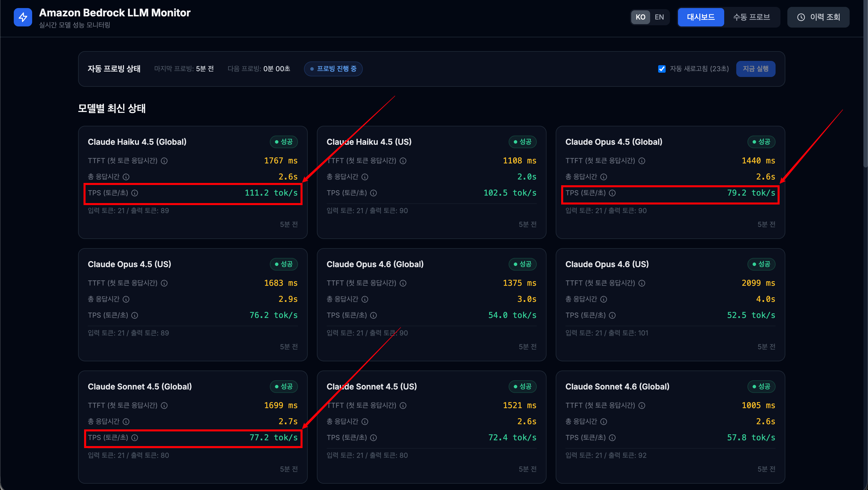Image resolution: width=868 pixels, height=490 pixels.
Task: Click TPS info icon on Claude Sonnet 4.5 (US)
Action: 373,438
